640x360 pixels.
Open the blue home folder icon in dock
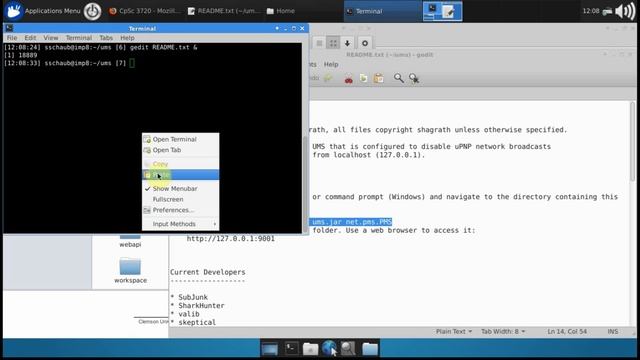[x=370, y=349]
